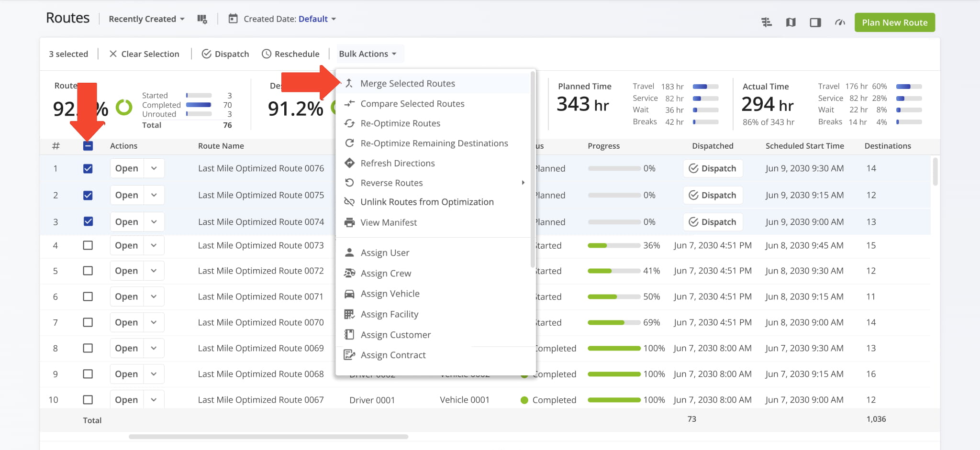Click the Gantt timeline view icon
Viewport: 980px width, 450px height.
(767, 22)
